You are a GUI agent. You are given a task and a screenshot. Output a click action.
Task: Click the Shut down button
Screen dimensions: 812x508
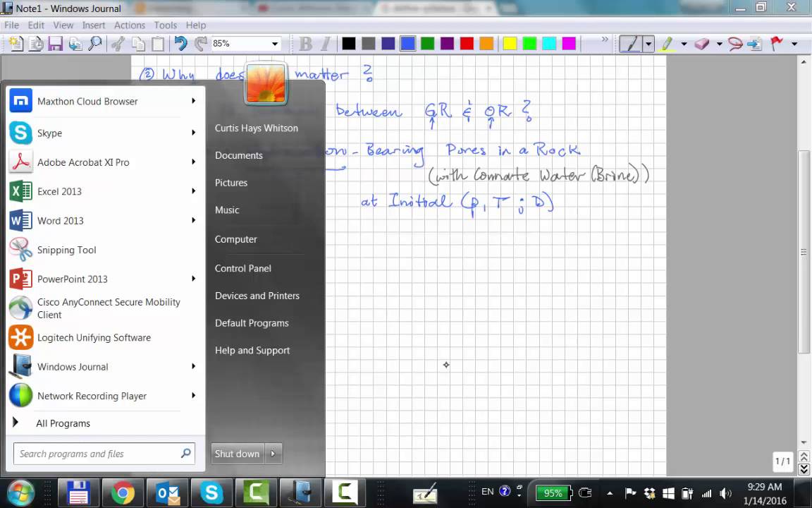tap(238, 454)
